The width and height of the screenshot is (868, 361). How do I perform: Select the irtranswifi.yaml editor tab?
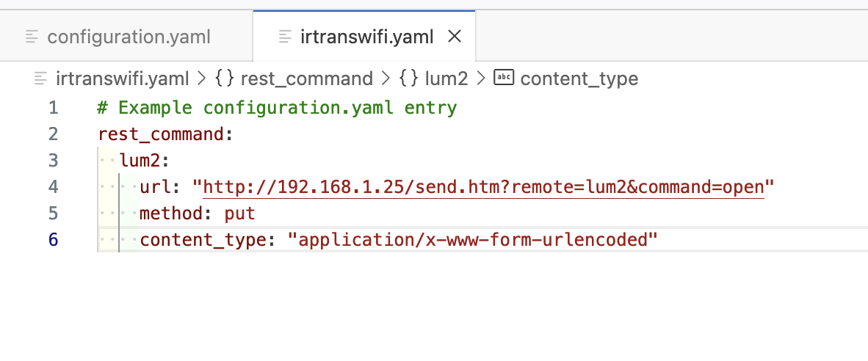click(366, 36)
